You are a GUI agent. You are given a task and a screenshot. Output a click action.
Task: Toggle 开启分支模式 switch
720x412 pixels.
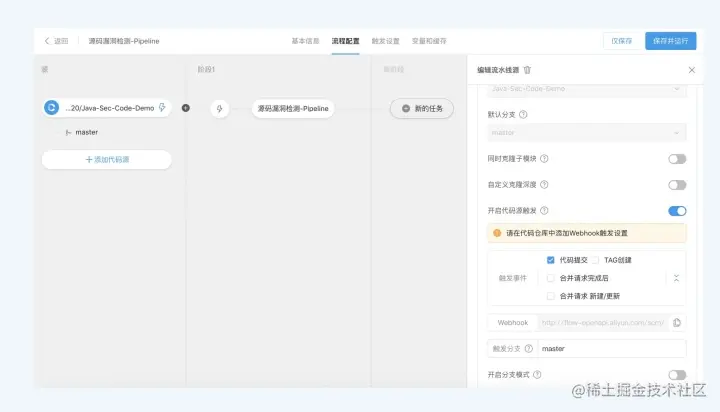pos(677,375)
